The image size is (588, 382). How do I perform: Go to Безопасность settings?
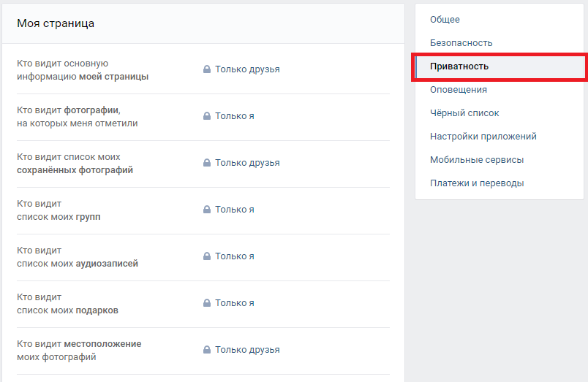point(461,43)
